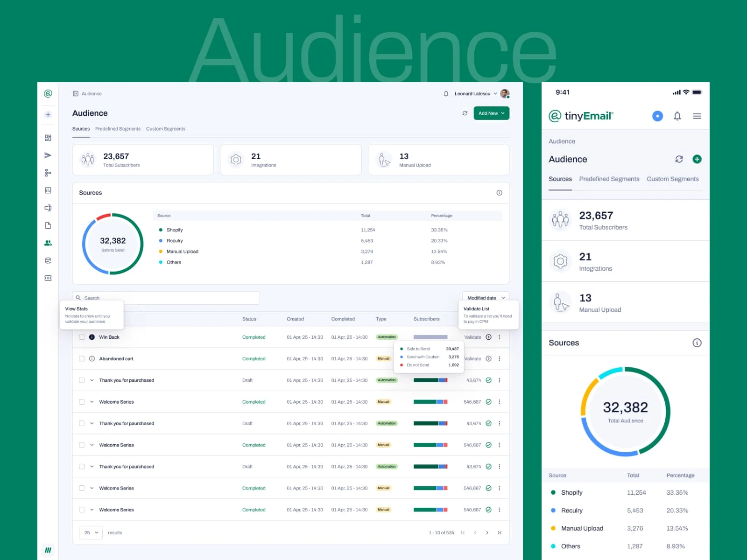Click the Add New button

coord(491,113)
